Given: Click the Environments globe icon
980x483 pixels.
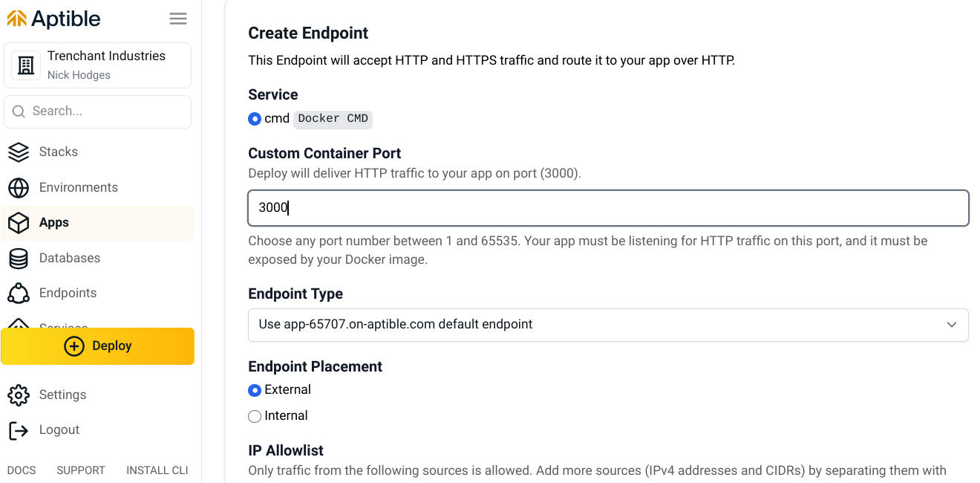Looking at the screenshot, I should pyautogui.click(x=19, y=187).
